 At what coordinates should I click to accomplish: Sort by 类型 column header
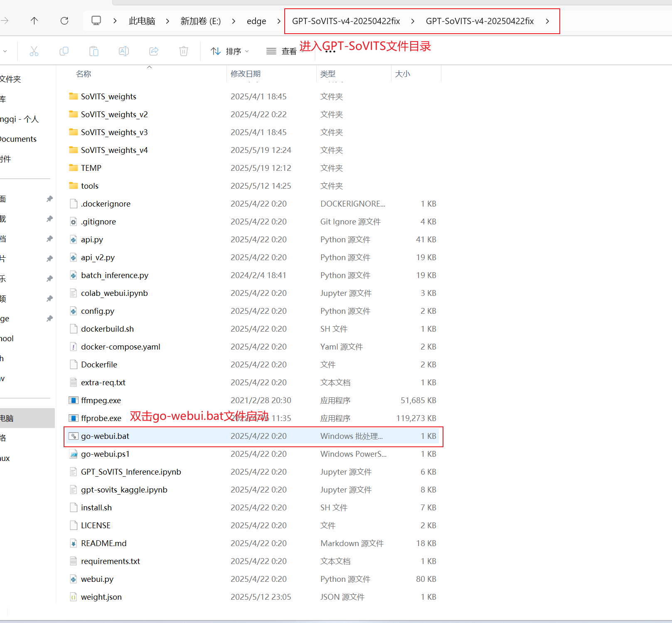click(328, 74)
